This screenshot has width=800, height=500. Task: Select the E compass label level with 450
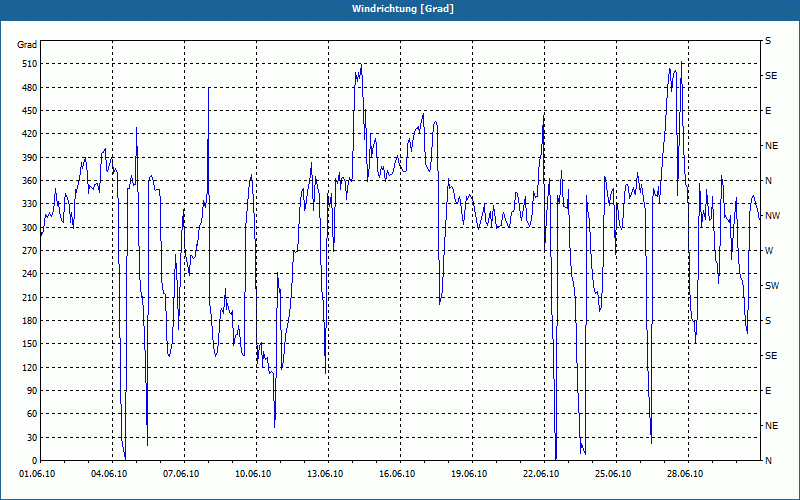click(768, 111)
